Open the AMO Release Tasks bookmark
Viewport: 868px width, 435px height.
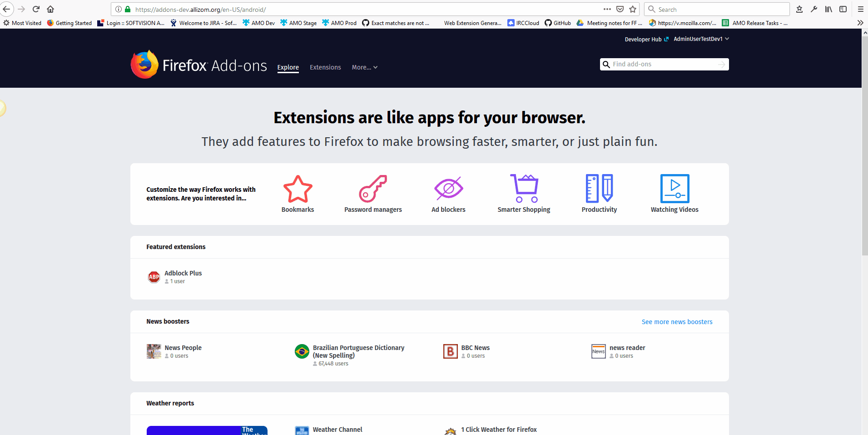click(755, 23)
